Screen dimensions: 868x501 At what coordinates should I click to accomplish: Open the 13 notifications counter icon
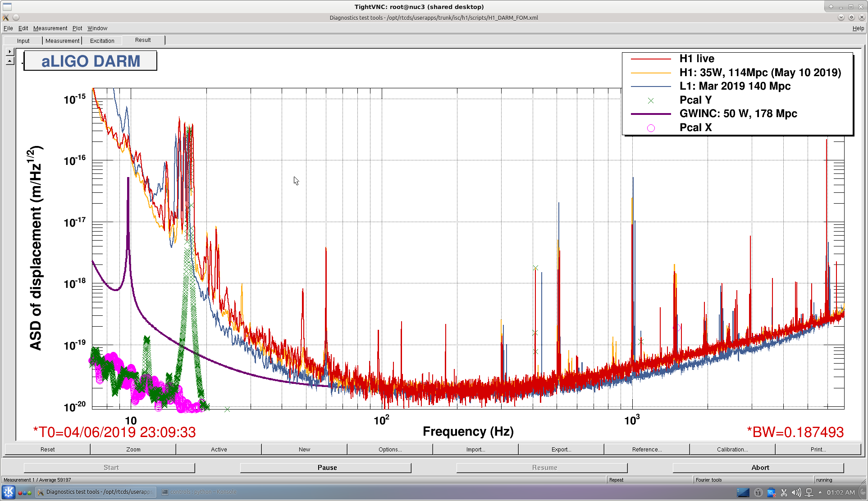tap(758, 492)
